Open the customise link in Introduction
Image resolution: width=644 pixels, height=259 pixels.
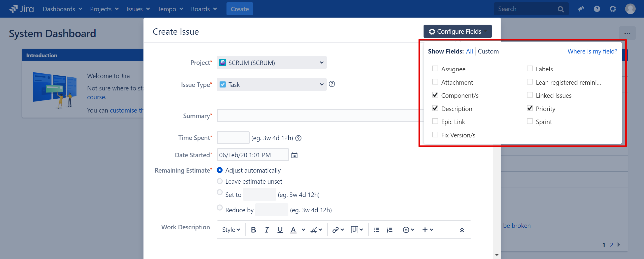pos(127,110)
